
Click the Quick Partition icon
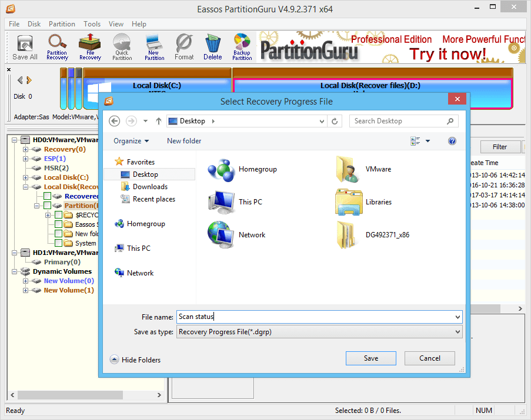pyautogui.click(x=122, y=48)
